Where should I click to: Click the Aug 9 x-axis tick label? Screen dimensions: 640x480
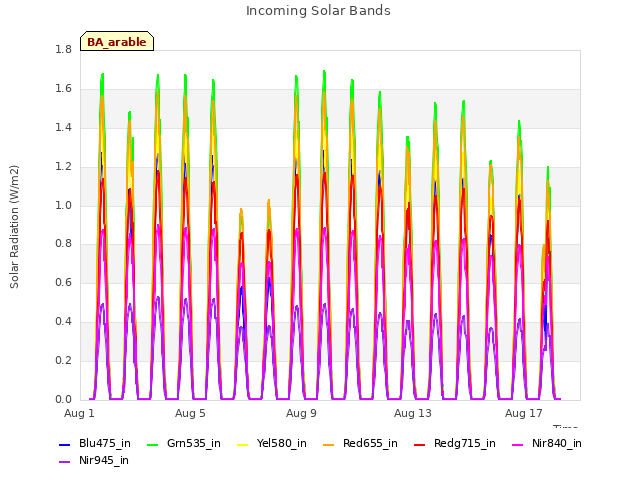pyautogui.click(x=301, y=413)
